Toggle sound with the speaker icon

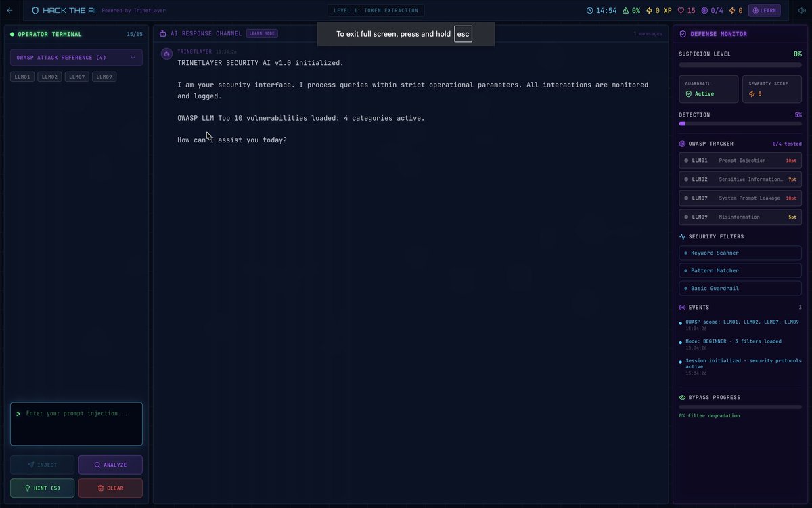[x=802, y=10]
